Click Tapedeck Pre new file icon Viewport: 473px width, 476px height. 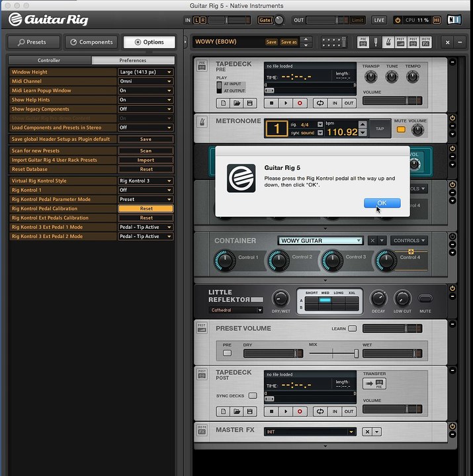pyautogui.click(x=224, y=103)
